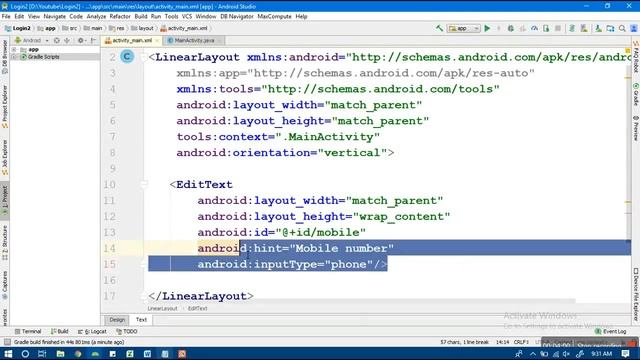The height and width of the screenshot is (360, 640).
Task: Open the DB Navigator menu
Action: click(x=237, y=16)
